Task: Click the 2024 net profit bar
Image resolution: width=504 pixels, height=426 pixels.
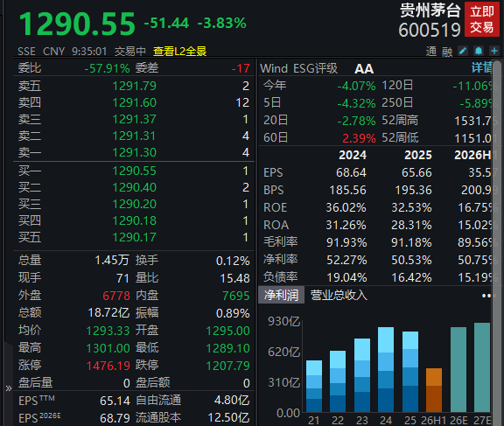Action: pos(386,369)
